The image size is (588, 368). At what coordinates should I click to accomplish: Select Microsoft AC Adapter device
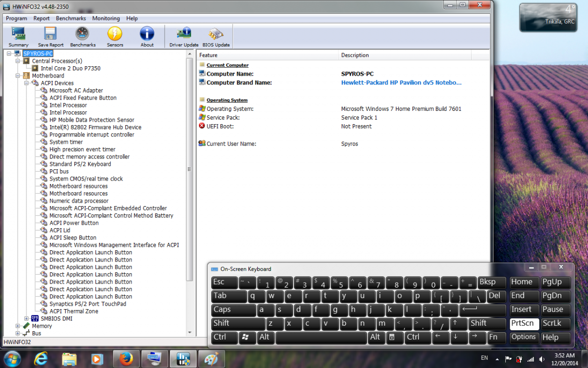76,90
